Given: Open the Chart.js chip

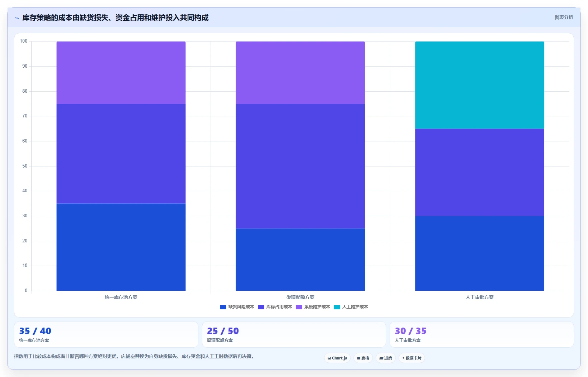Looking at the screenshot, I should 337,358.
